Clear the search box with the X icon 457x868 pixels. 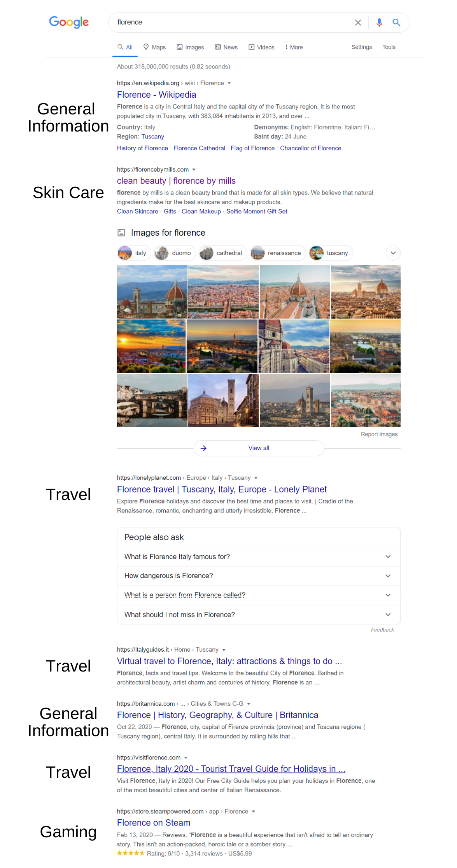pos(358,23)
